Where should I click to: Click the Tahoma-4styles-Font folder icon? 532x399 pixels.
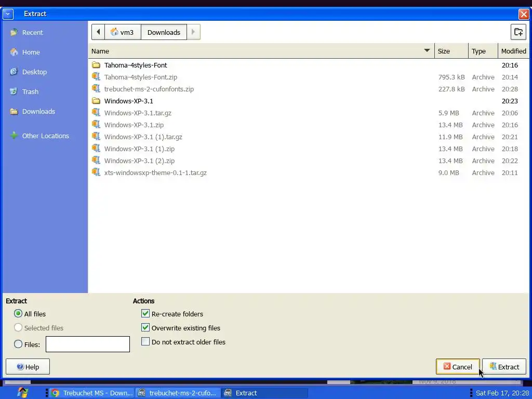[96, 65]
